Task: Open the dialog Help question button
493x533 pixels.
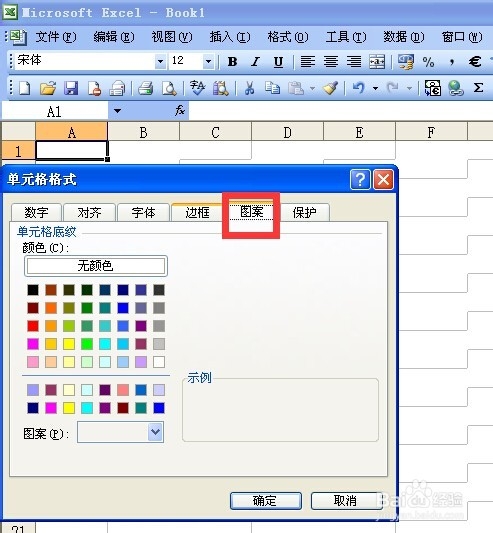Action: point(360,180)
